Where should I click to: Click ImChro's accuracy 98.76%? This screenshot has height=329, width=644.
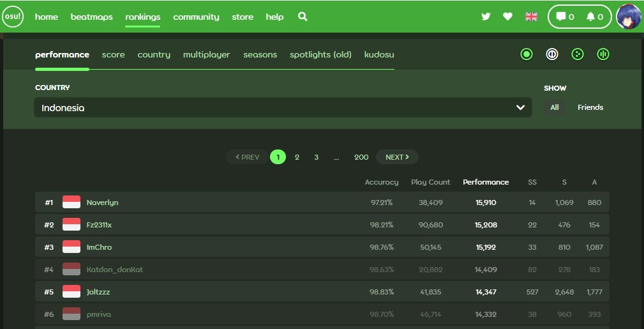382,247
